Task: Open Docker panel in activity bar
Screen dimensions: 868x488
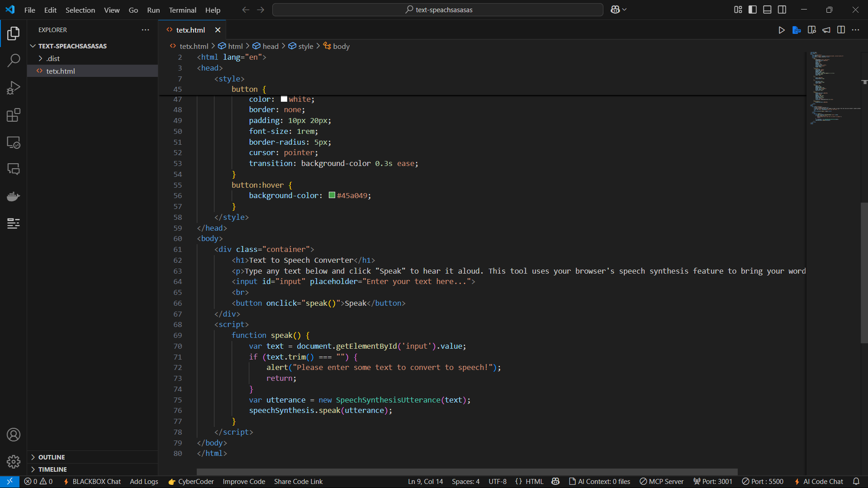Action: 14,197
